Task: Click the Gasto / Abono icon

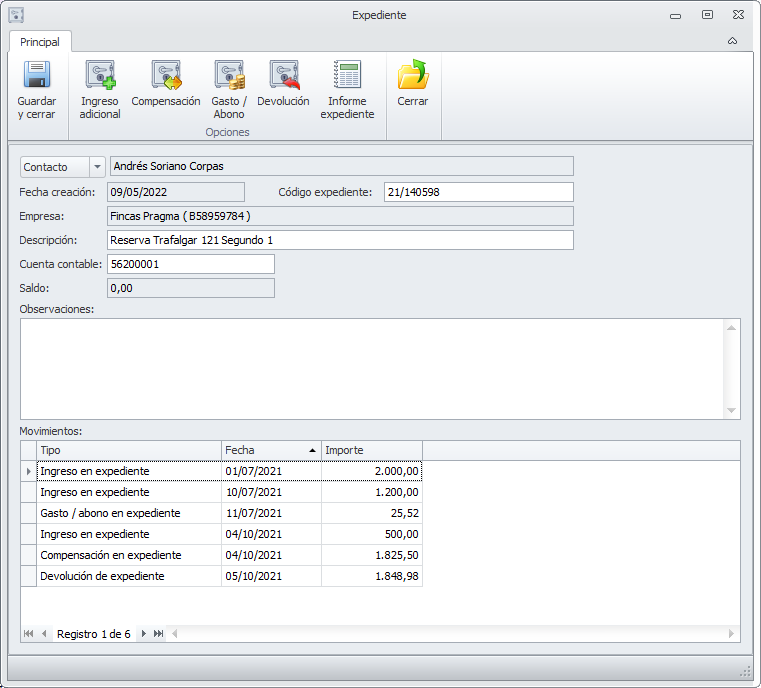Action: click(x=229, y=76)
